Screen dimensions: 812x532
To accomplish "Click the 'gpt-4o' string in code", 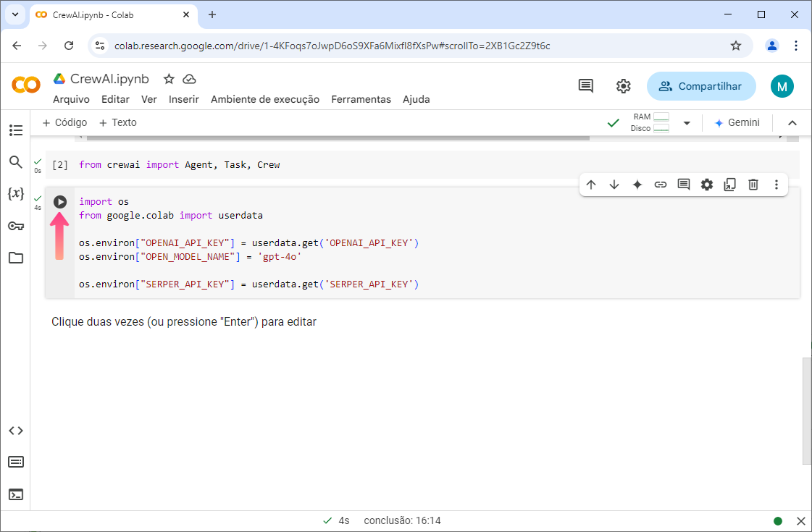I will pos(280,257).
